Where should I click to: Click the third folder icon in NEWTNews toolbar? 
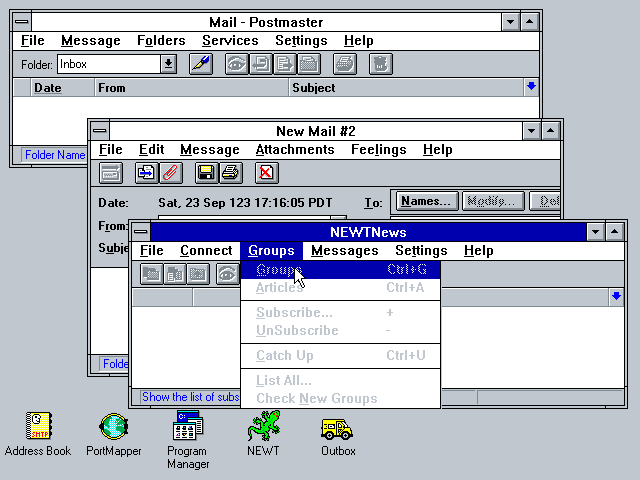click(x=198, y=273)
